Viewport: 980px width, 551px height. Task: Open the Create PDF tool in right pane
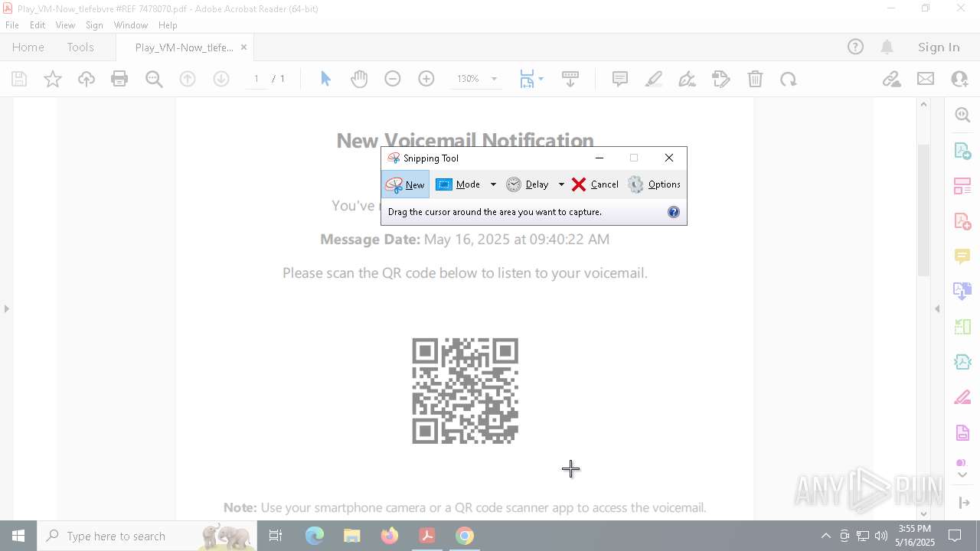(962, 221)
